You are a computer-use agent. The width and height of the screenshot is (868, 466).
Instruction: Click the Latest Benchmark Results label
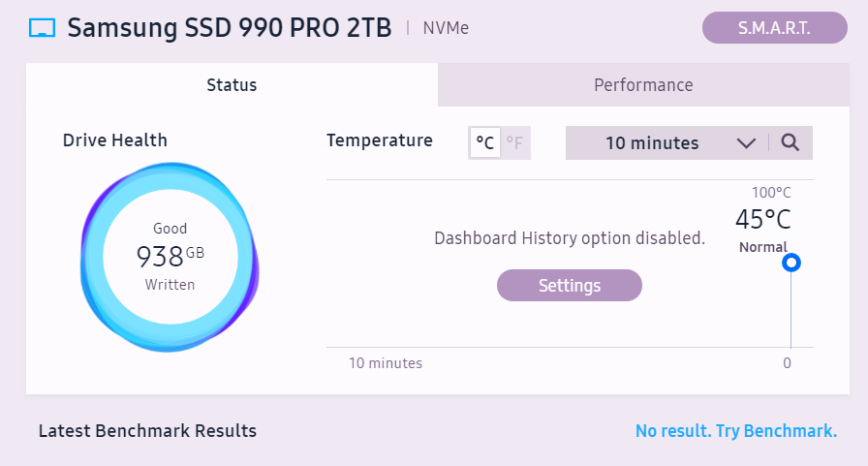tap(147, 431)
